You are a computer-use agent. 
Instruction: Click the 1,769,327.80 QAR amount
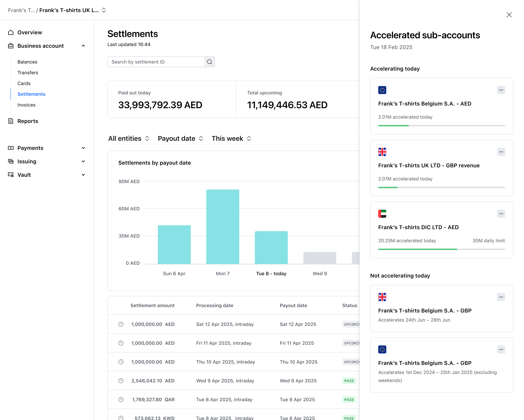tap(153, 400)
